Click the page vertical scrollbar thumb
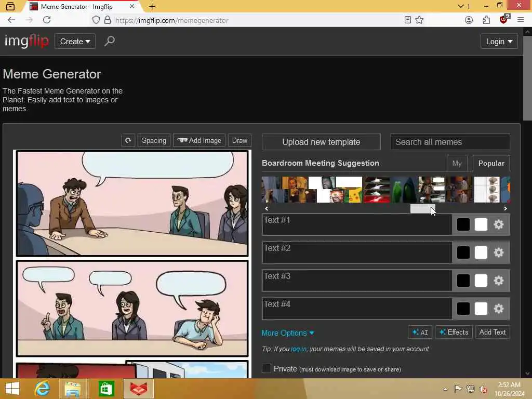532x399 pixels. (527, 78)
